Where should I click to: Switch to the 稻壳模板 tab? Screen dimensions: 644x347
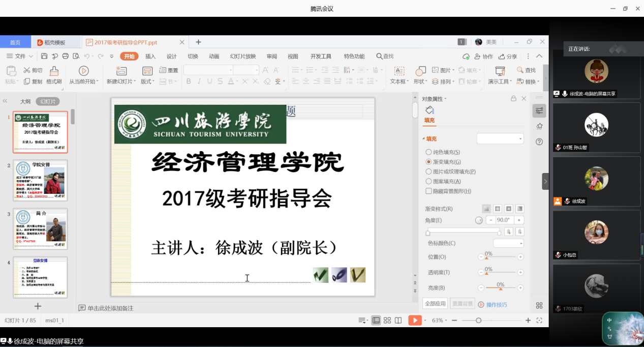tap(55, 42)
